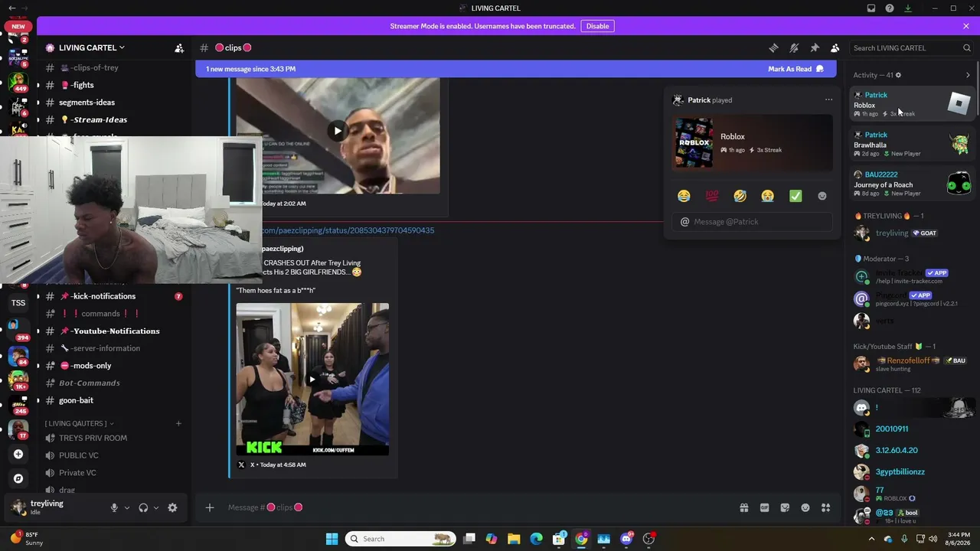Create a channel in LIVING QAUTERS with plus
The image size is (980, 551).
click(x=178, y=423)
